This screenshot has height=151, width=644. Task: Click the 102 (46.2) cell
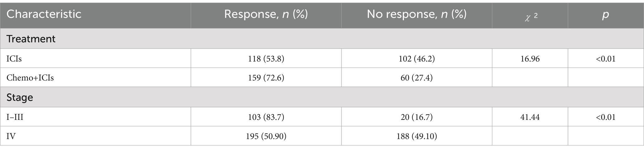tap(417, 59)
